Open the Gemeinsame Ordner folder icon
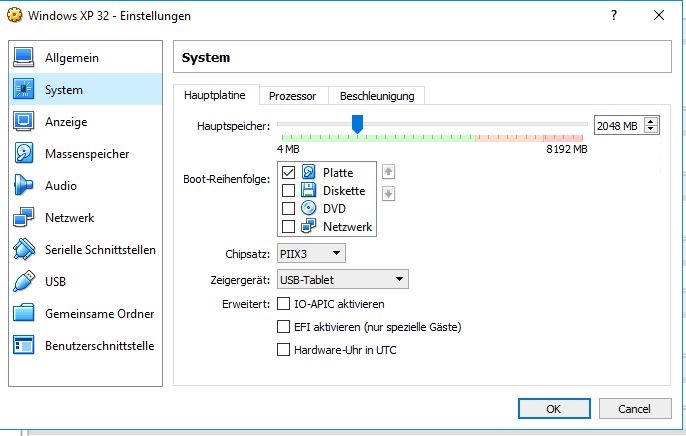Image resolution: width=686 pixels, height=436 pixels. pos(23,313)
